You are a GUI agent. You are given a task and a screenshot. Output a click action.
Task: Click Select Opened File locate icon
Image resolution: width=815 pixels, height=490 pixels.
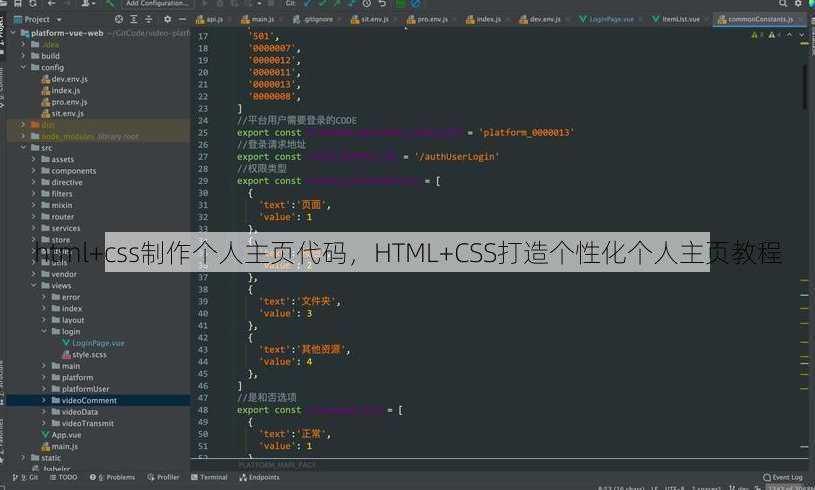click(x=119, y=19)
